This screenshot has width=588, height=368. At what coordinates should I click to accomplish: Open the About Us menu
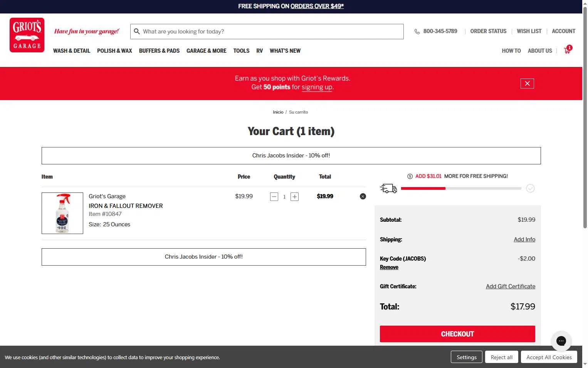[540, 51]
